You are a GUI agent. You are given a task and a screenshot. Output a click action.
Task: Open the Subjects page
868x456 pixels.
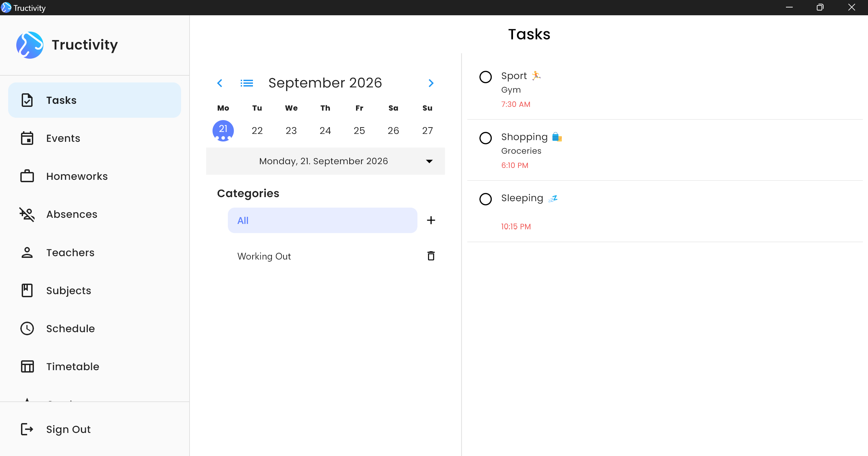[95, 290]
